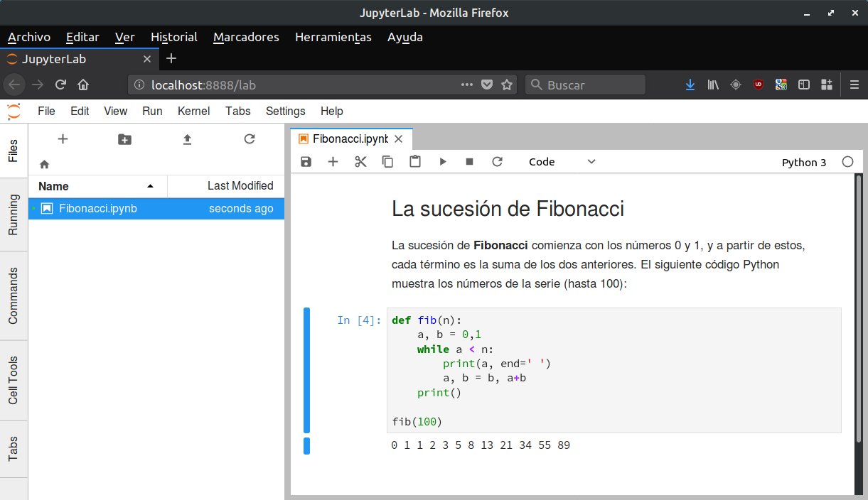Cut the selected cell
This screenshot has height=500, width=868.
pyautogui.click(x=360, y=161)
